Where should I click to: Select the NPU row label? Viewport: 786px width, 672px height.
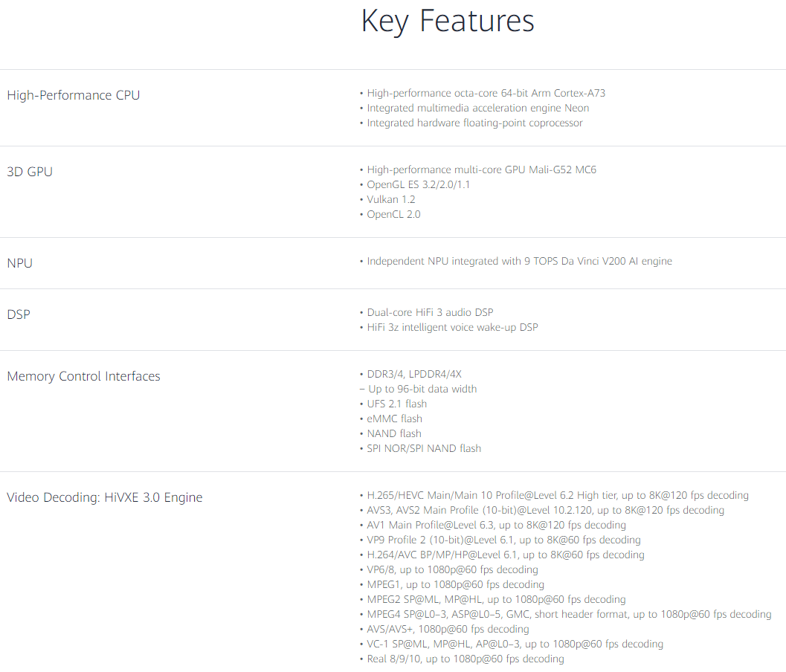pyautogui.click(x=19, y=263)
